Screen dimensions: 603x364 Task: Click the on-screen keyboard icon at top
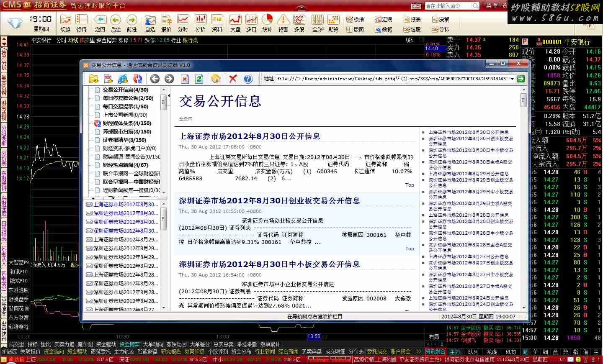tap(416, 6)
